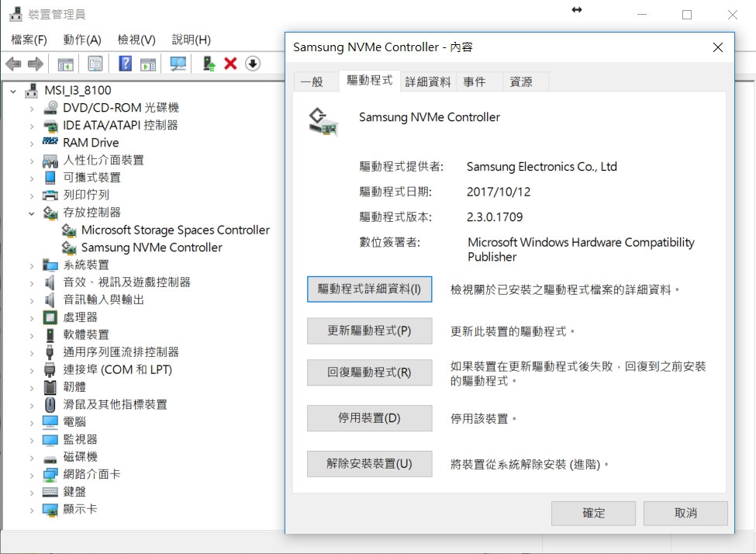
Task: Click the 顯示卡 display adapter icon
Action: [x=50, y=510]
